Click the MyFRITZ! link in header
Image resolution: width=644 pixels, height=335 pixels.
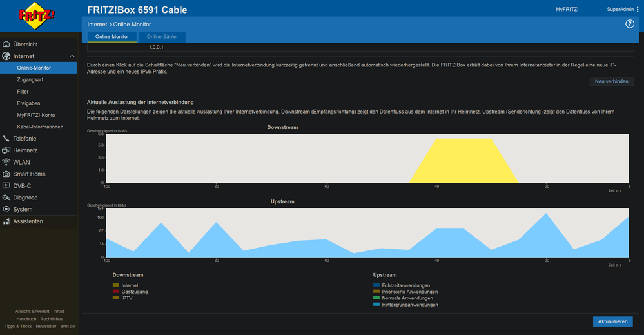(x=567, y=10)
